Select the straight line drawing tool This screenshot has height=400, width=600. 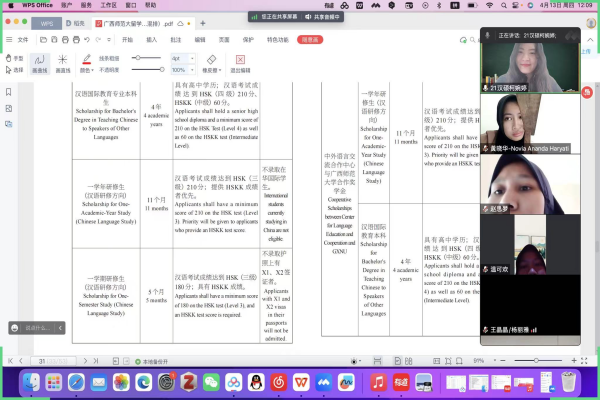pos(62,61)
